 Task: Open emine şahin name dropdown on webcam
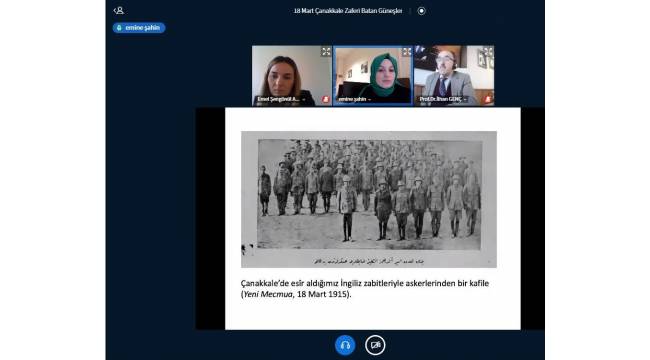354,100
